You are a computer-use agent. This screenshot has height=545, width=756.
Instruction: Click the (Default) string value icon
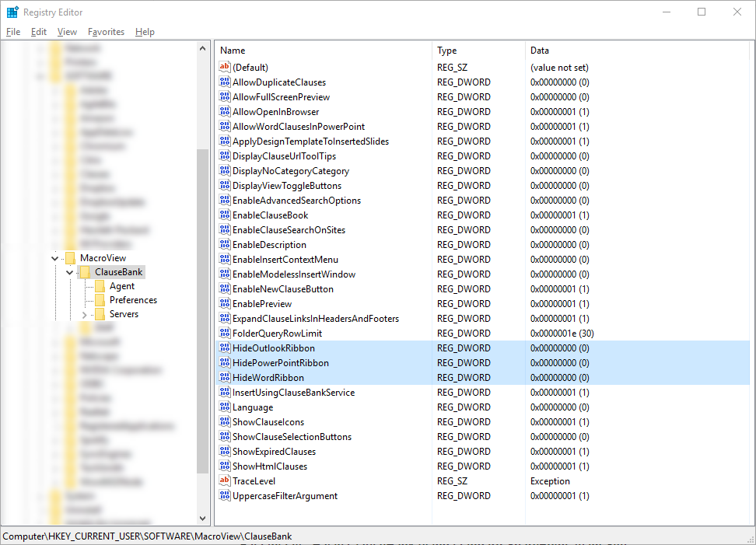(x=224, y=67)
